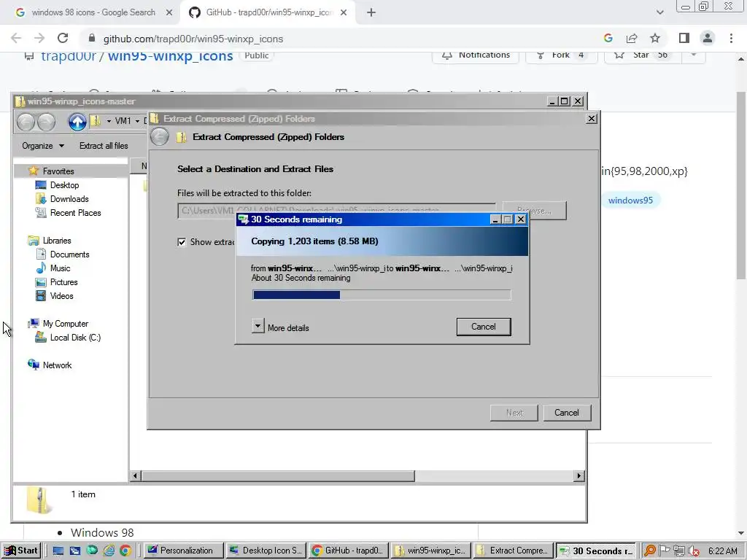Viewport: 747px width, 560px height.
Task: Click Explorer horizontal scrollbar right arrow
Action: tap(578, 475)
